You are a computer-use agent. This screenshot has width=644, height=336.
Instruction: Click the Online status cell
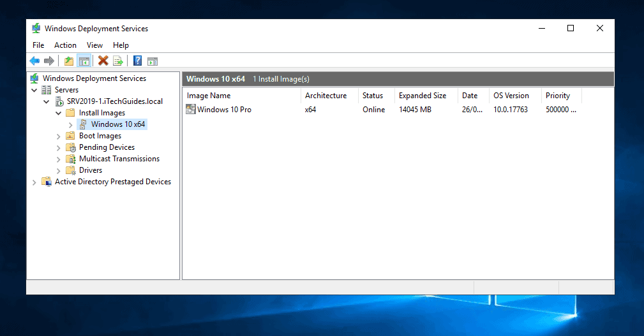pyautogui.click(x=374, y=110)
